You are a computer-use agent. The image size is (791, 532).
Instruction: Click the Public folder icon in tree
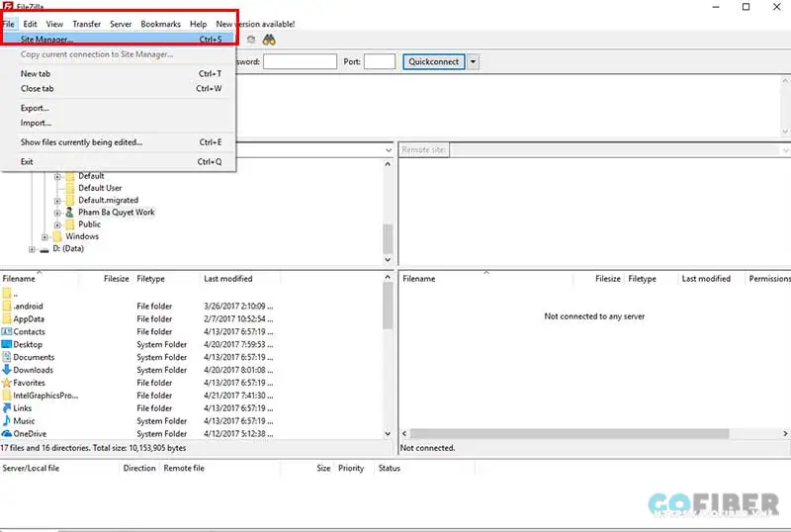pyautogui.click(x=69, y=224)
